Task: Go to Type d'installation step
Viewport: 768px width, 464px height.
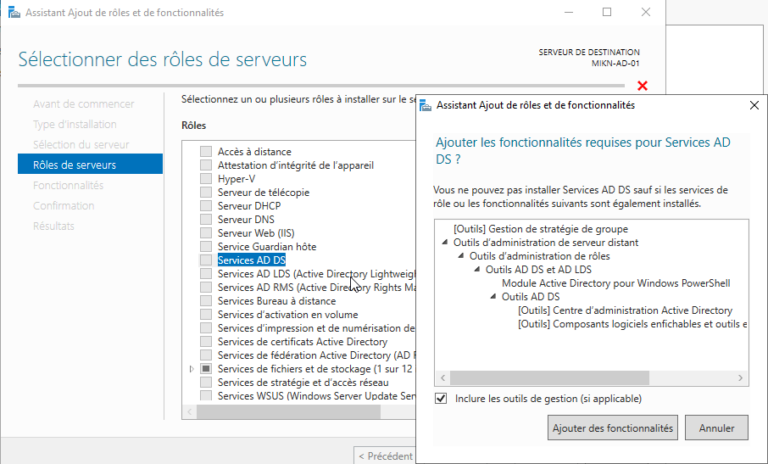Action: point(74,124)
